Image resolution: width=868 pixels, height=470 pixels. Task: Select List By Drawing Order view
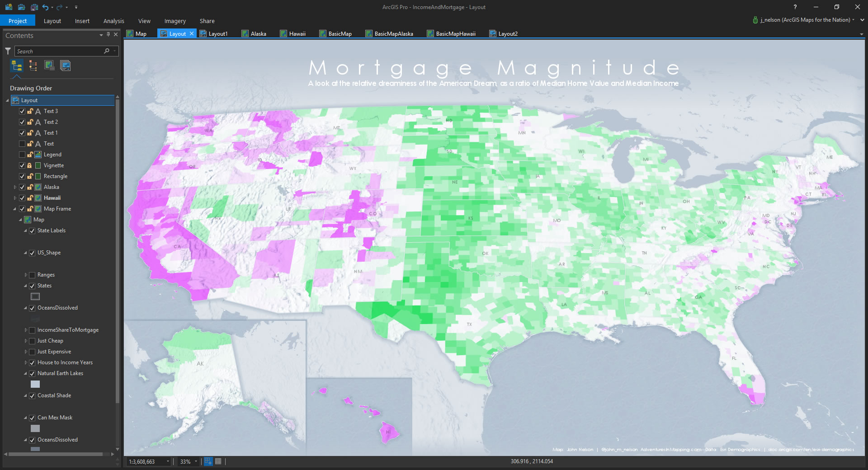(x=17, y=66)
